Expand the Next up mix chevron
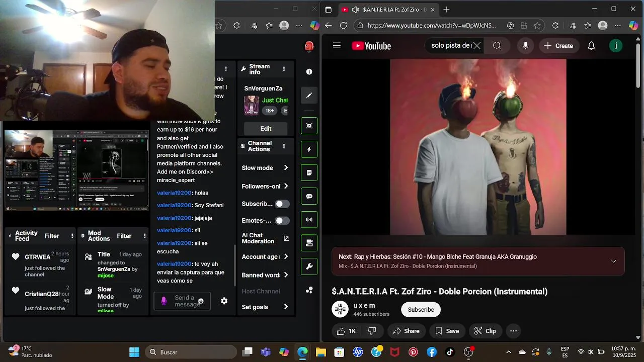This screenshot has width=644, height=362. pos(613,261)
